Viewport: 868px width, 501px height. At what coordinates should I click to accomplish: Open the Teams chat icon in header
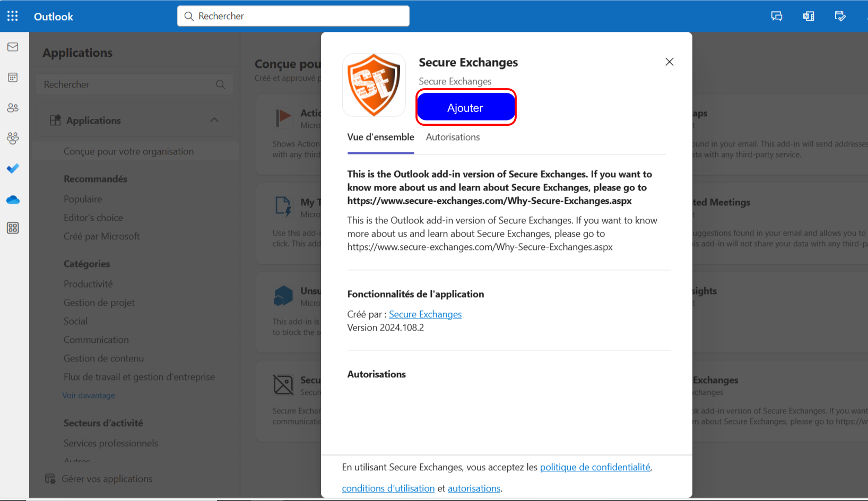tap(777, 16)
